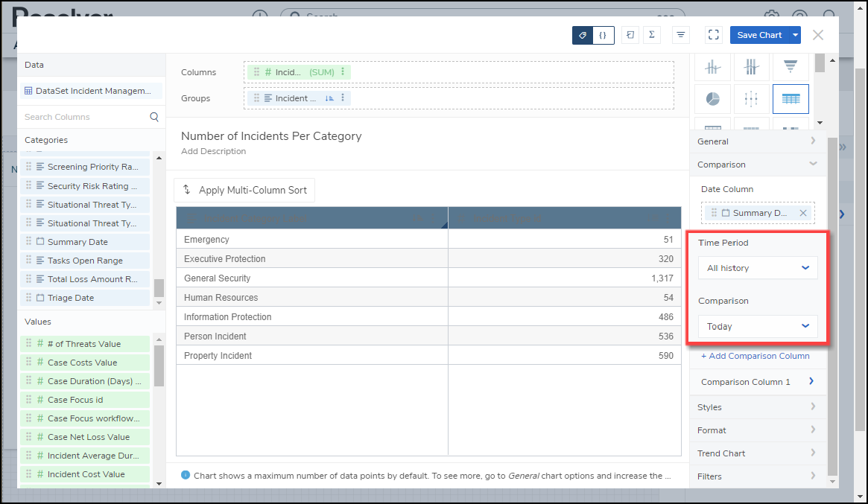This screenshot has width=868, height=504.
Task: Select the pie chart type icon
Action: (713, 99)
